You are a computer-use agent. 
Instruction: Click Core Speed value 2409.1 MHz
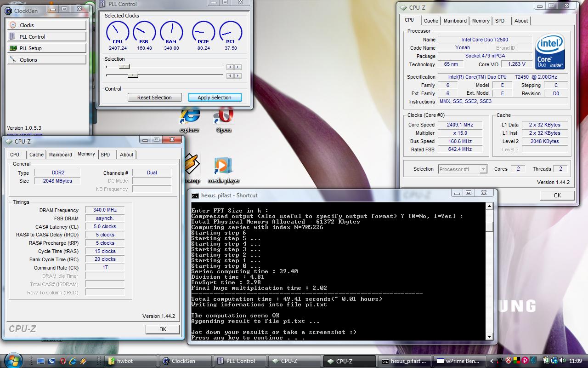(x=460, y=125)
